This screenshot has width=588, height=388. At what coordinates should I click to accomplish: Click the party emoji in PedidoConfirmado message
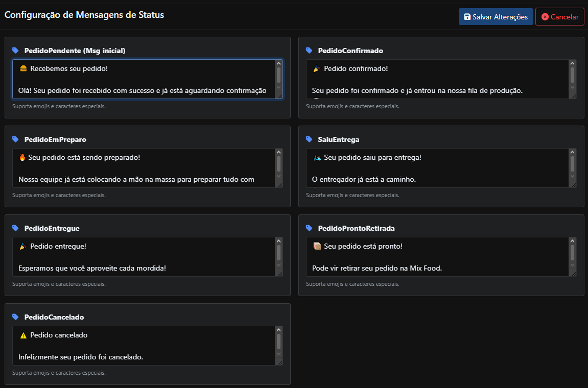(x=317, y=68)
